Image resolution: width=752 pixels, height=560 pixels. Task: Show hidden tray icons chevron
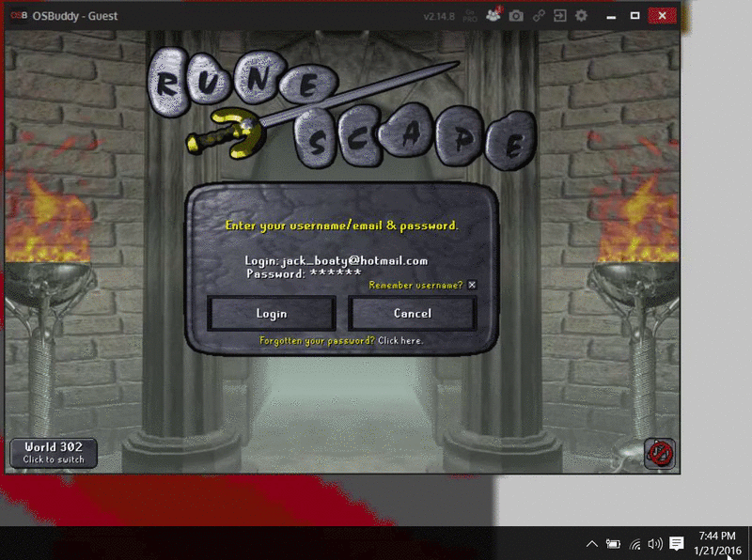coord(592,544)
